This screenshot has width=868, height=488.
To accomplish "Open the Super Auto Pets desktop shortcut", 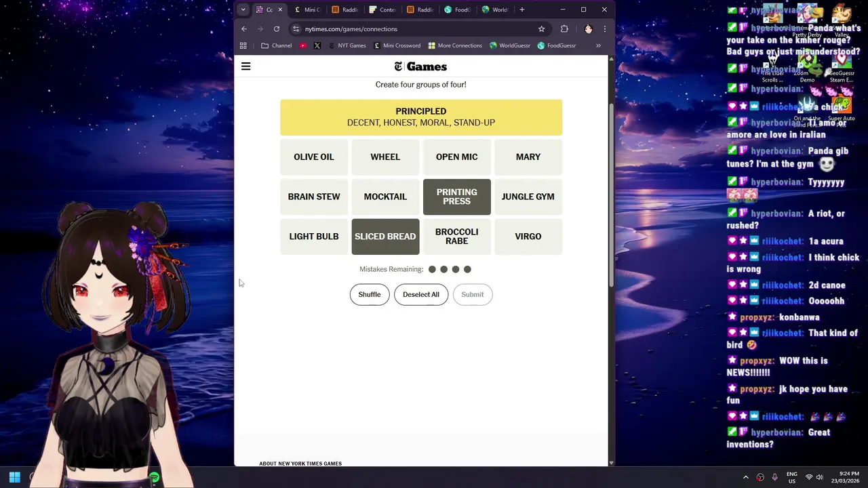I will [842, 109].
